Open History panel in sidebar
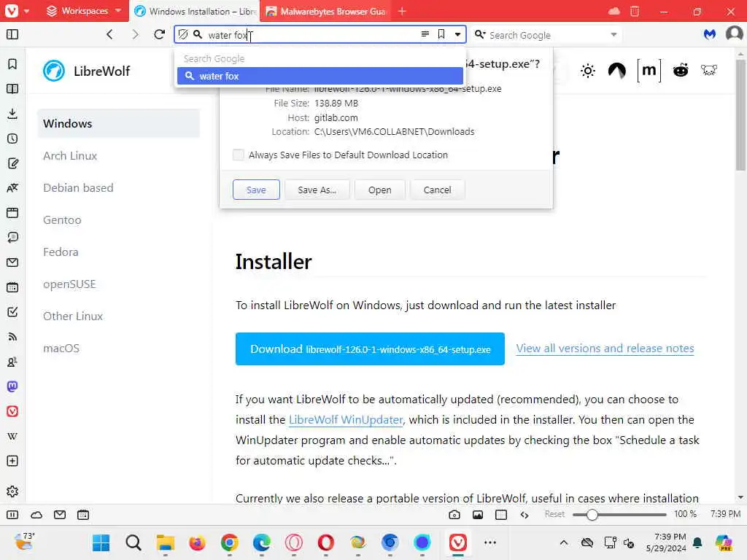 pos(12,139)
